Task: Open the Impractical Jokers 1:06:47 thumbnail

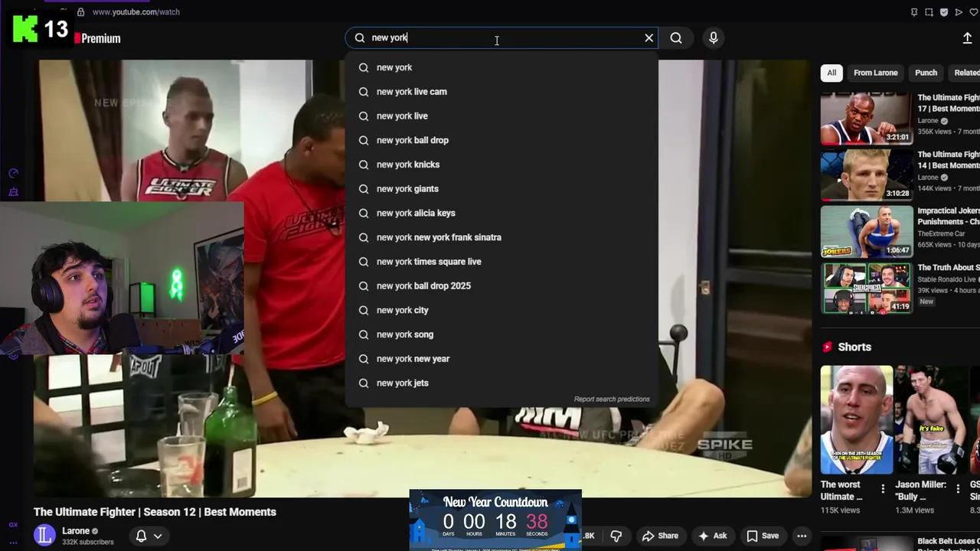Action: (867, 232)
